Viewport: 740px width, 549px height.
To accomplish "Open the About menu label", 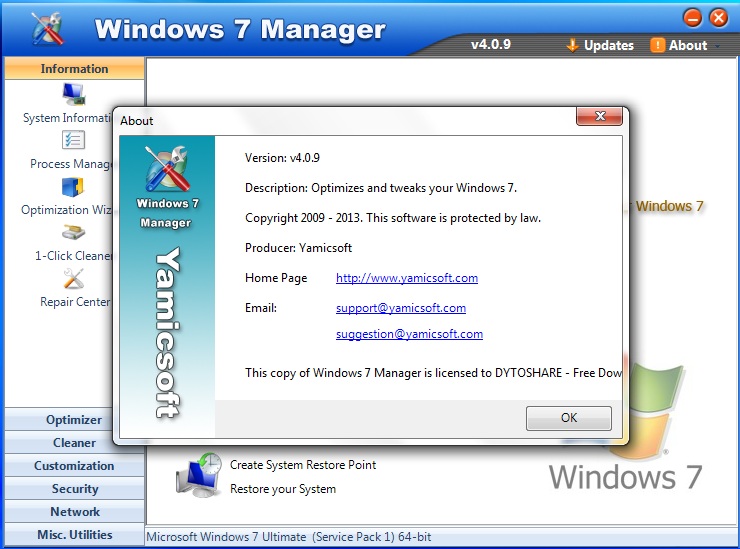I will (688, 45).
